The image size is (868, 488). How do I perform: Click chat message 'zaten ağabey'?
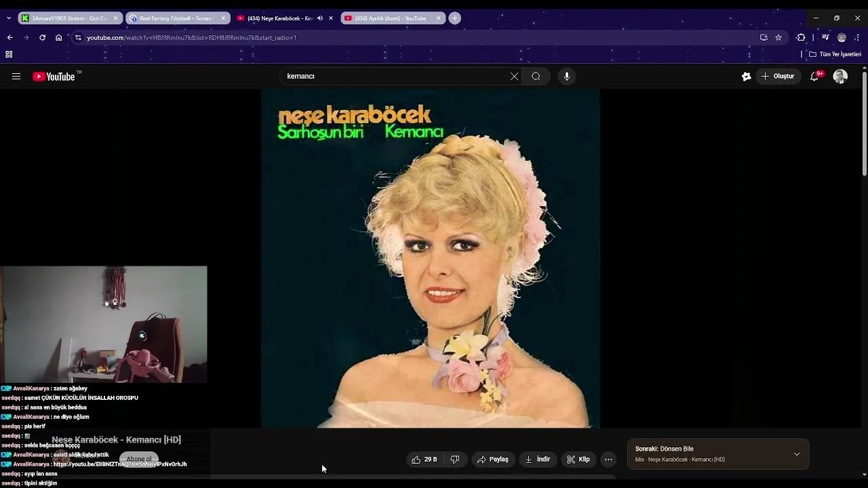[x=71, y=388]
